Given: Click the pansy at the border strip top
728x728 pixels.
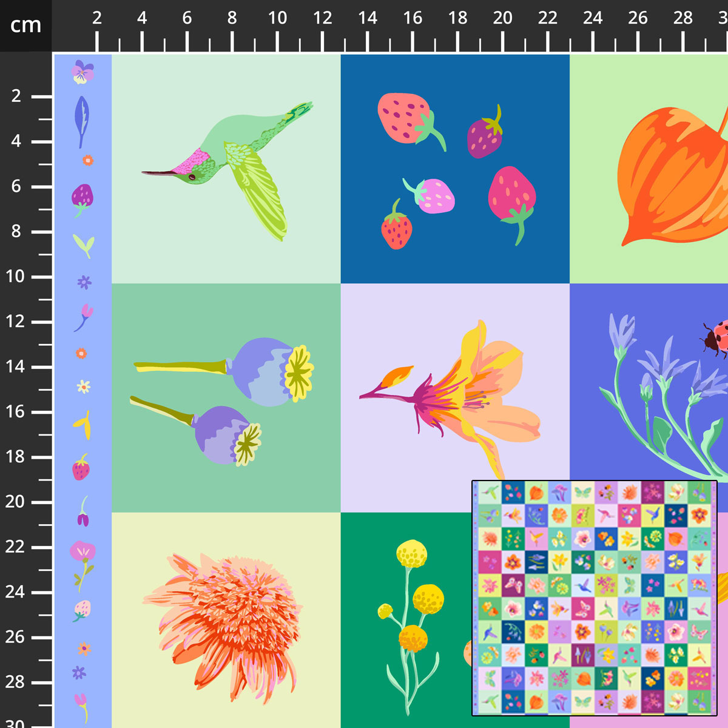Looking at the screenshot, I should pyautogui.click(x=83, y=72).
